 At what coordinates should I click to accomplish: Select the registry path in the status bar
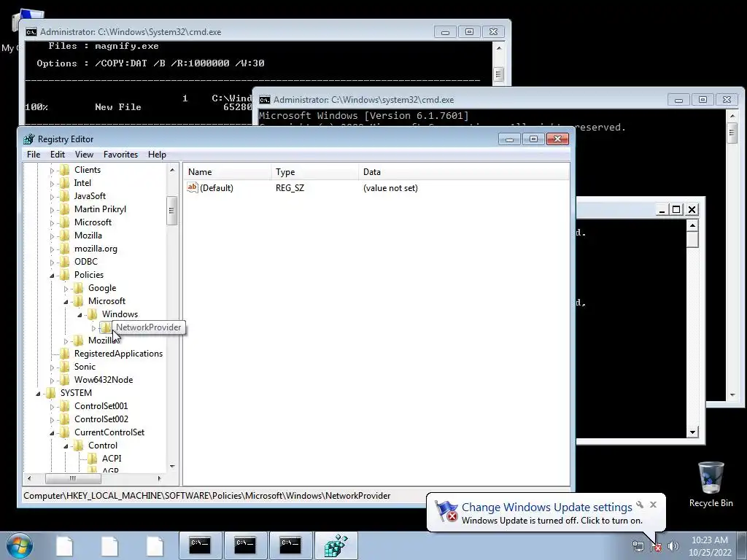click(x=206, y=496)
